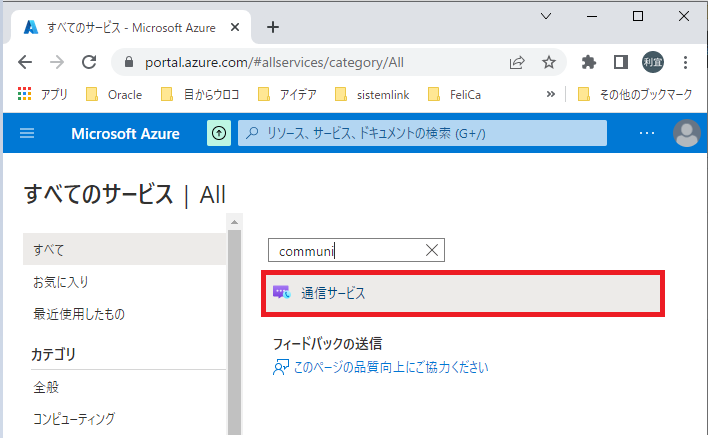This screenshot has width=711, height=438.
Task: Click the 通信サービス service icon
Action: pos(282,292)
